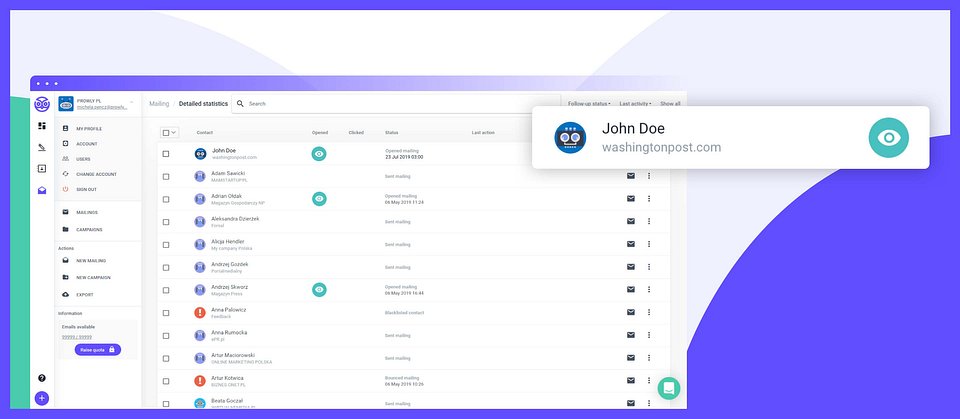Click the blacklisted warning icon for Anna Palowicz

tap(200, 312)
